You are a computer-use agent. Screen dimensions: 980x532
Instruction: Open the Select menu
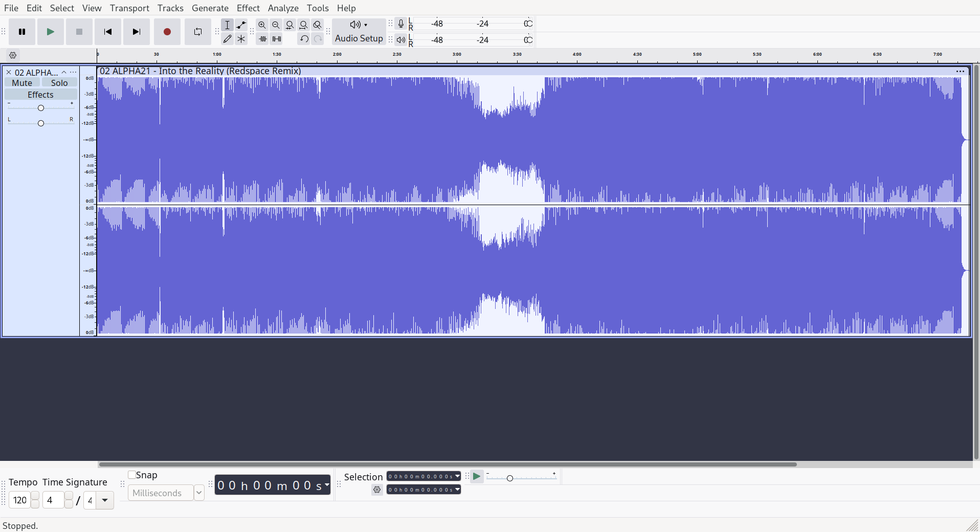[x=62, y=8]
